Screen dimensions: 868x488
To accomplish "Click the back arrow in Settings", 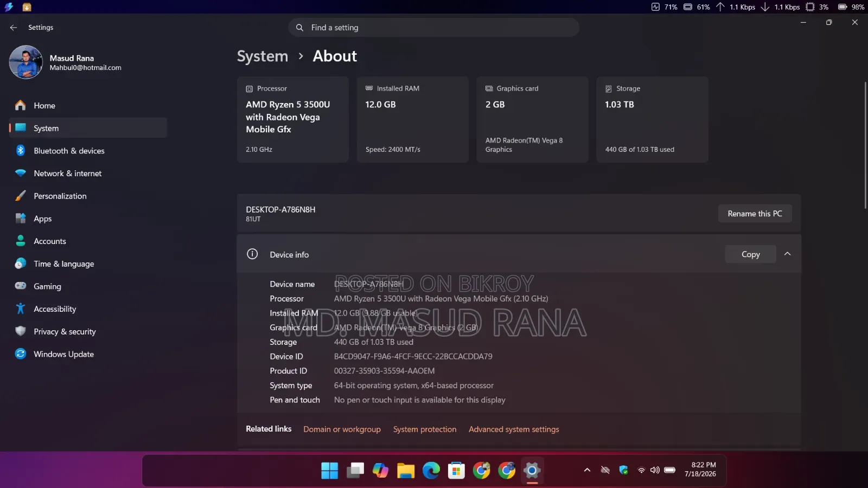I will pos(14,28).
